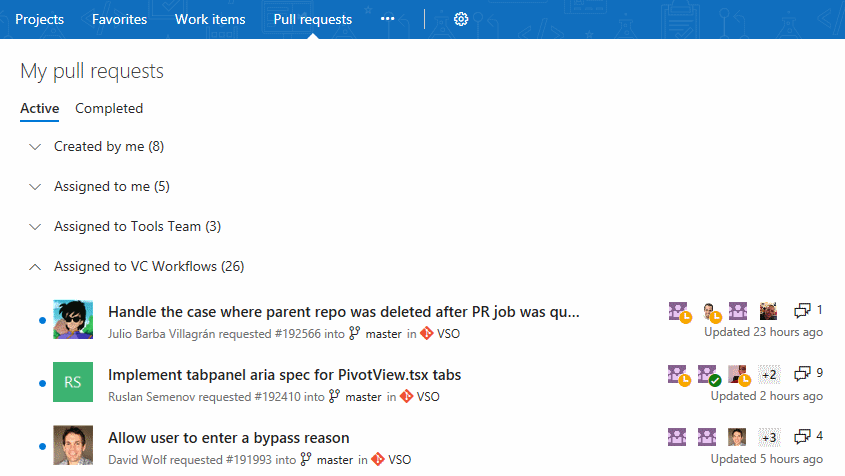Collapse Assigned to VC Workflows section
Screen dimensions: 845x476
[x=36, y=267]
